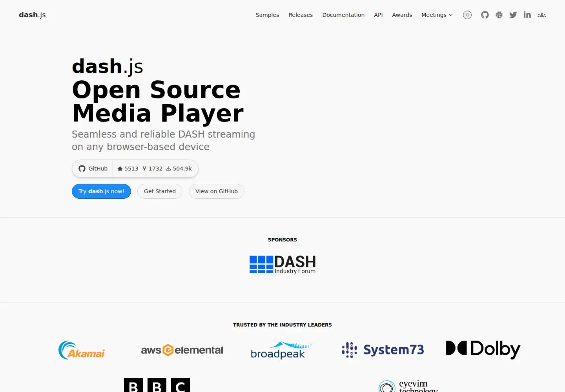This screenshot has height=392, width=565.
Task: Go to the Samples page
Action: [267, 15]
